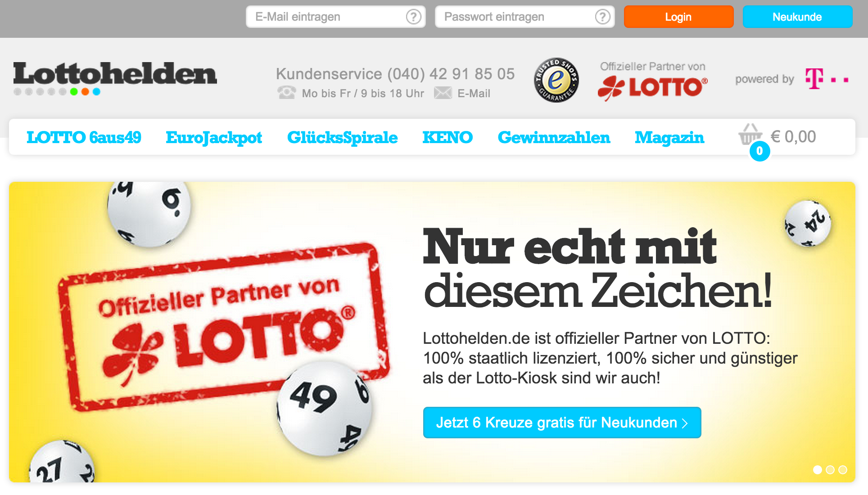
Task: Click the help icon in Passwort field
Action: (x=602, y=17)
